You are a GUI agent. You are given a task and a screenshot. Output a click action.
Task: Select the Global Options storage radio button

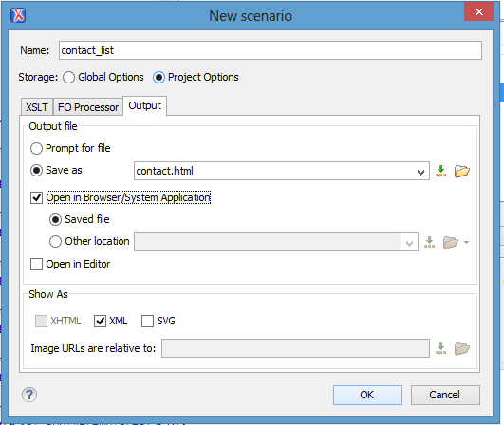(68, 78)
